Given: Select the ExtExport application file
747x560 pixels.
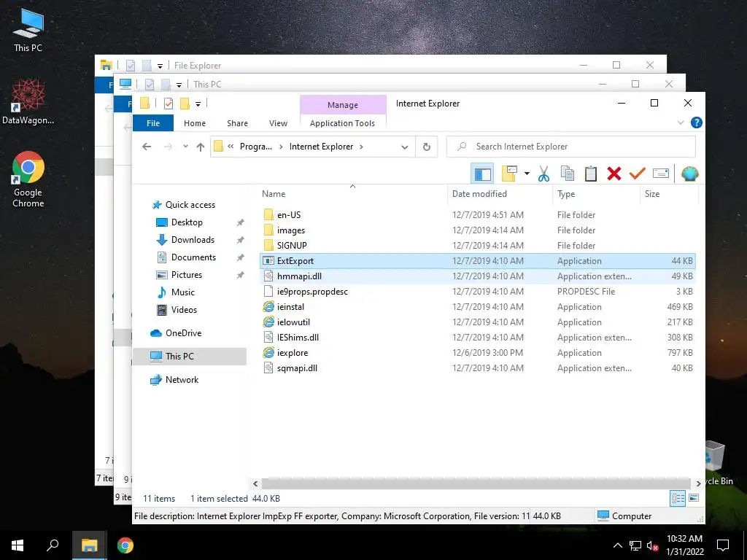Looking at the screenshot, I should [478, 261].
